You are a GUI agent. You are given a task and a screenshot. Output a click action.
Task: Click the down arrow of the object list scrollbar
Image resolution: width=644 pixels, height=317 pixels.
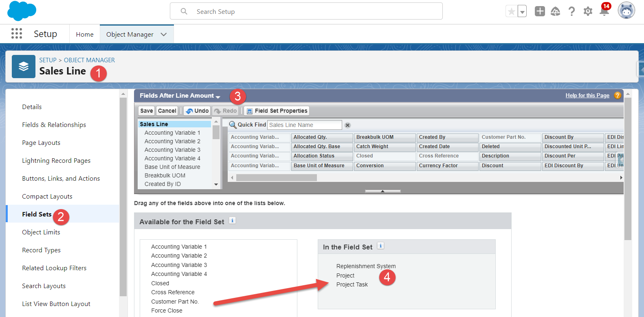[216, 184]
